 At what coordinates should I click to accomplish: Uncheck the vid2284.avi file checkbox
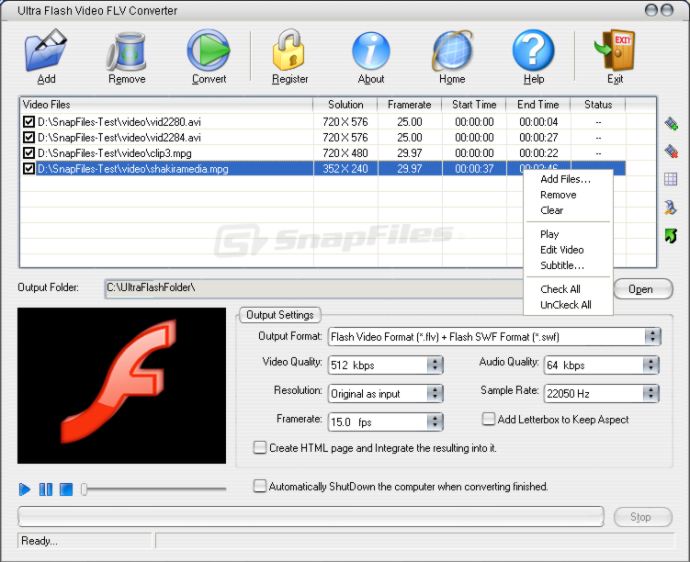[x=29, y=137]
